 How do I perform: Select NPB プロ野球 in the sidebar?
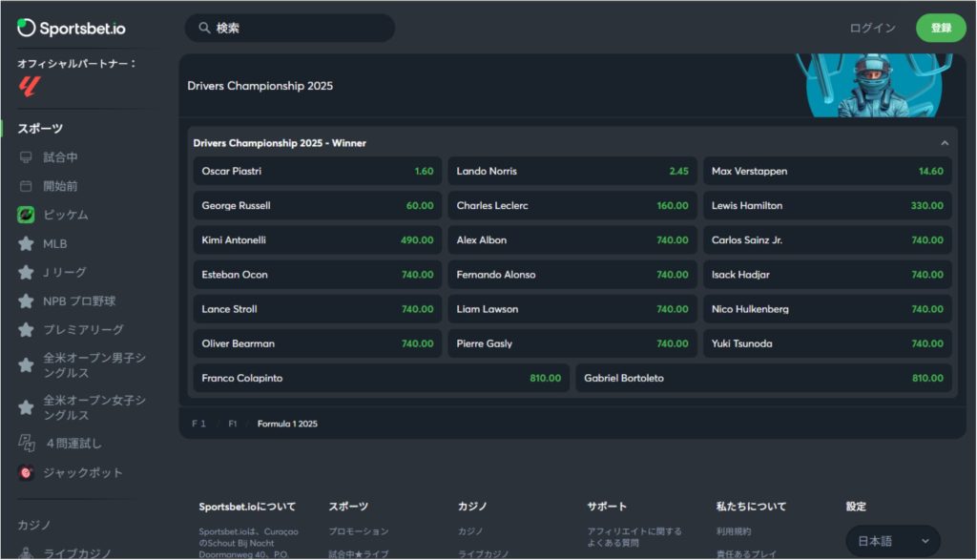79,301
